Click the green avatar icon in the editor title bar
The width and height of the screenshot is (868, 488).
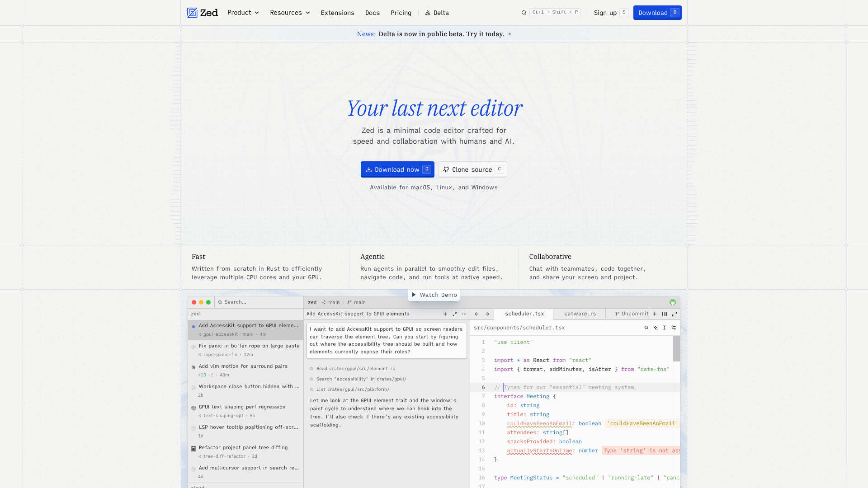(673, 302)
